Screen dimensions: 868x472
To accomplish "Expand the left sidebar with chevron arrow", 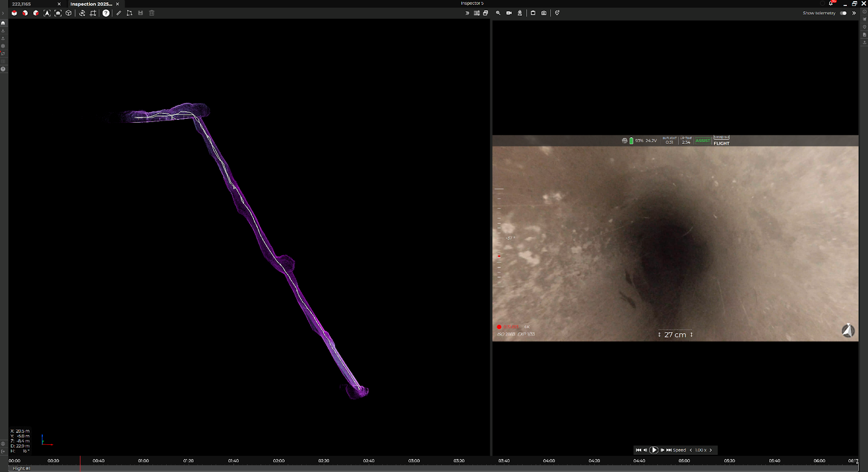I will (x=3, y=13).
